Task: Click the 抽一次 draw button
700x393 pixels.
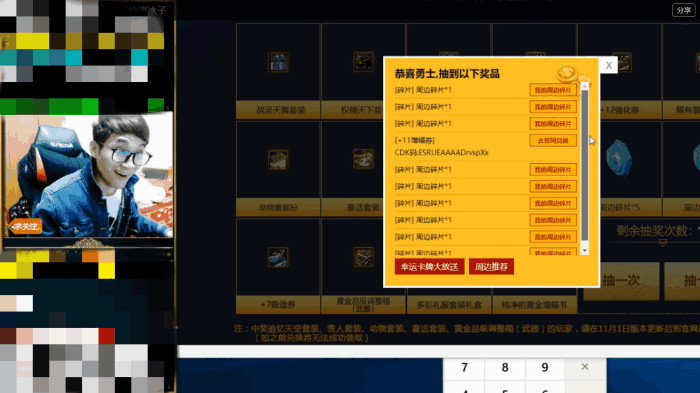Action: pyautogui.click(x=621, y=280)
